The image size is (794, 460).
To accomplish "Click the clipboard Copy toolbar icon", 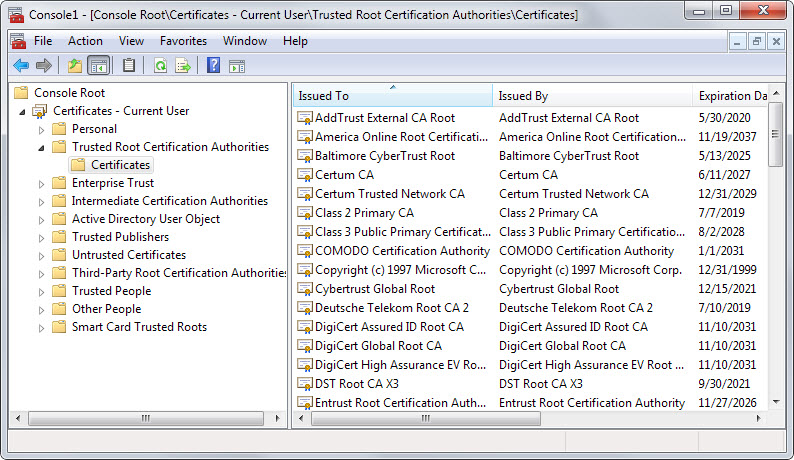I will tap(129, 65).
